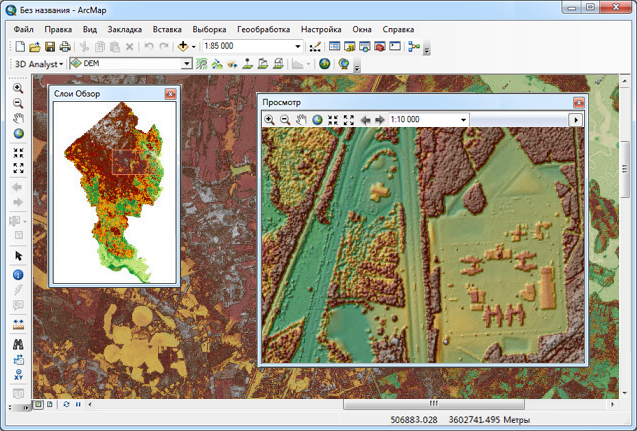637x431 pixels.
Task: Open the Геообработка menu
Action: point(264,29)
